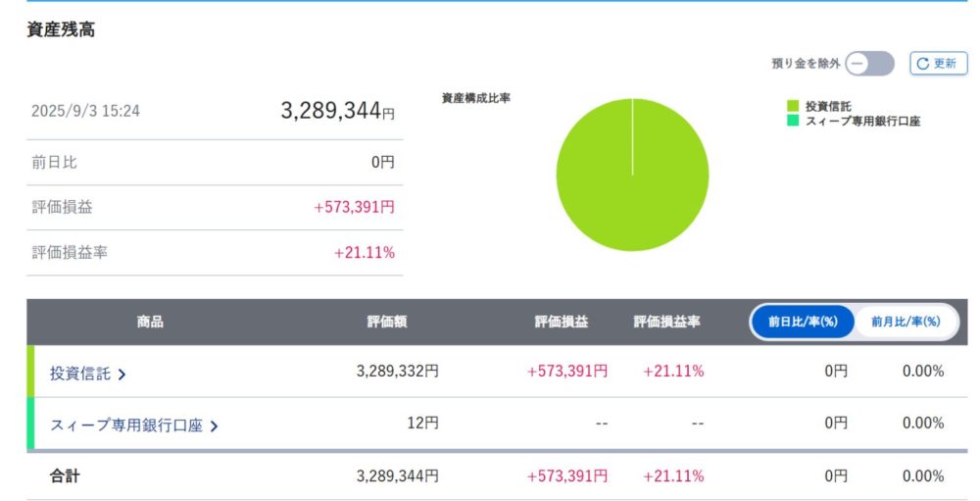Image resolution: width=980 pixels, height=501 pixels.
Task: Open the スイープ専用銀行口座 link
Action: point(125,425)
